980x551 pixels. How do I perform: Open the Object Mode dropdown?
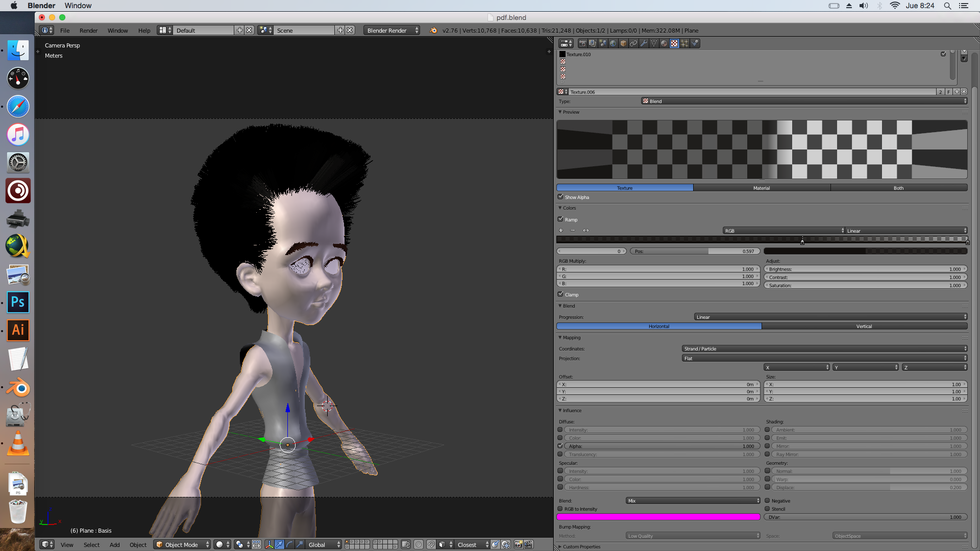point(182,544)
